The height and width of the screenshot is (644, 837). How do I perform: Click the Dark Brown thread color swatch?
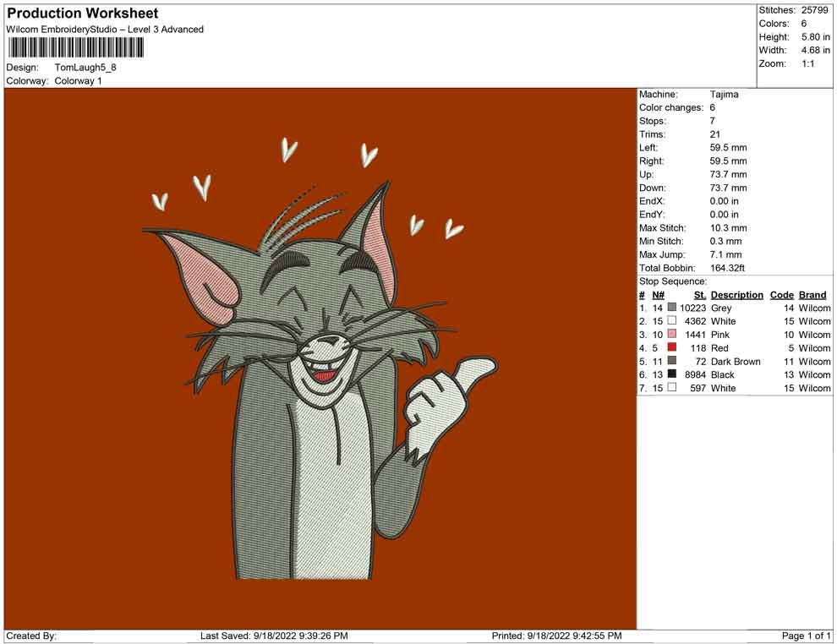tap(672, 361)
